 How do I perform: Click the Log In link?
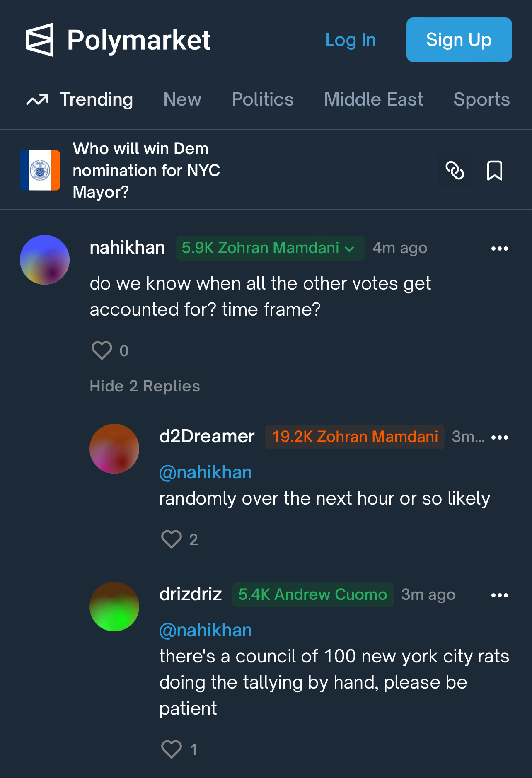(351, 40)
